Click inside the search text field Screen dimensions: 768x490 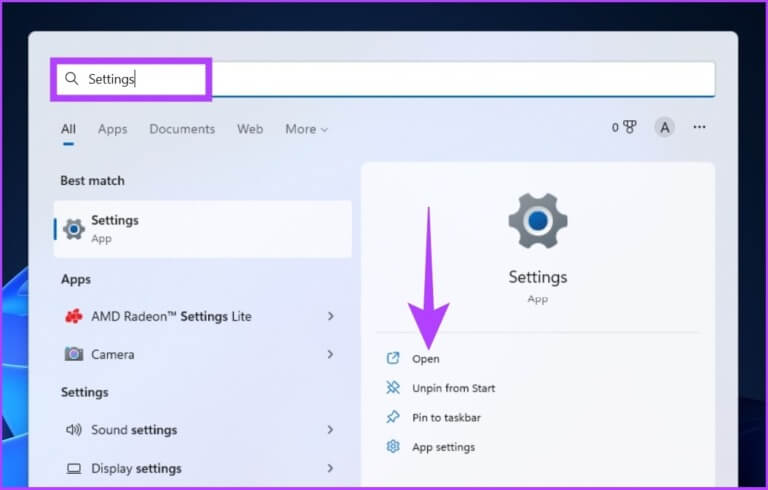[385, 79]
